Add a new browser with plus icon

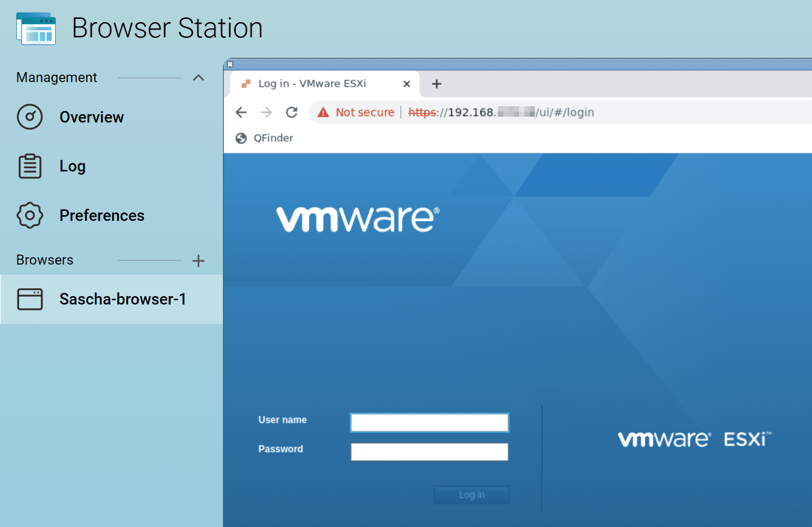pos(198,260)
